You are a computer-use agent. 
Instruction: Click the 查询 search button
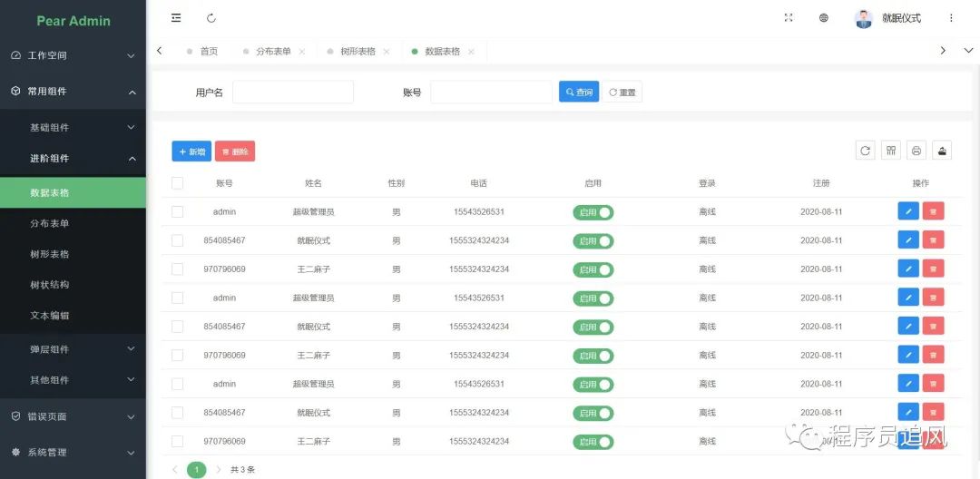click(579, 92)
